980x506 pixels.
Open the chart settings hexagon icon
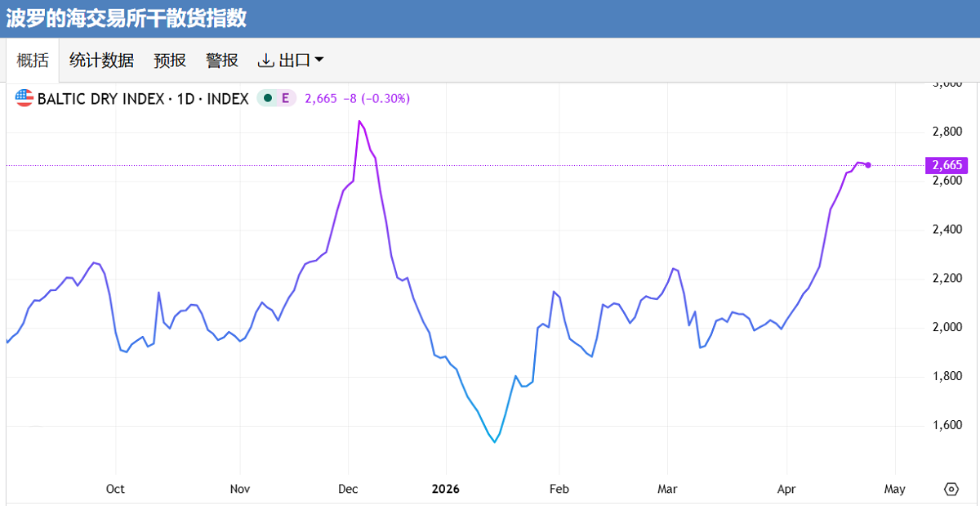(951, 489)
